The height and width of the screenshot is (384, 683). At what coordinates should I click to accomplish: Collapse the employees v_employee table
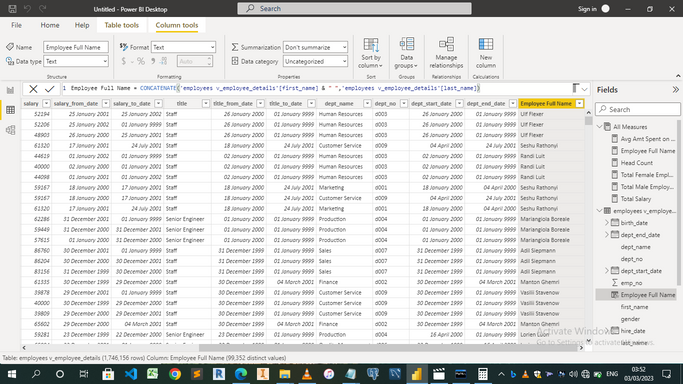pyautogui.click(x=600, y=211)
